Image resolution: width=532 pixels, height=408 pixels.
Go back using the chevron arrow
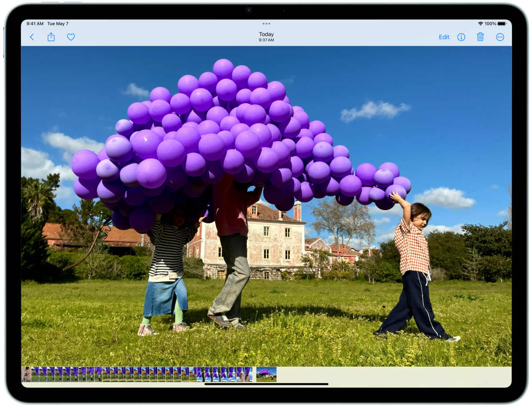[x=32, y=37]
